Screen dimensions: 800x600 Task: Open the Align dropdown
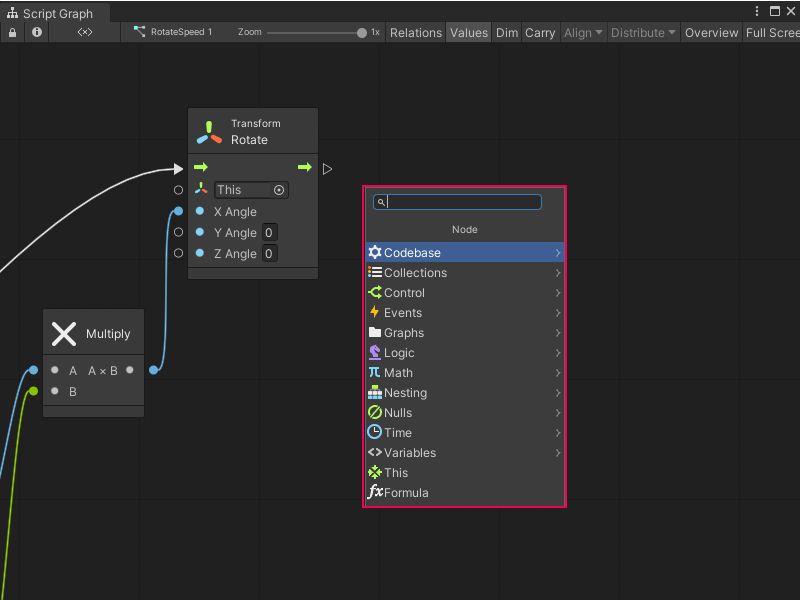[583, 32]
